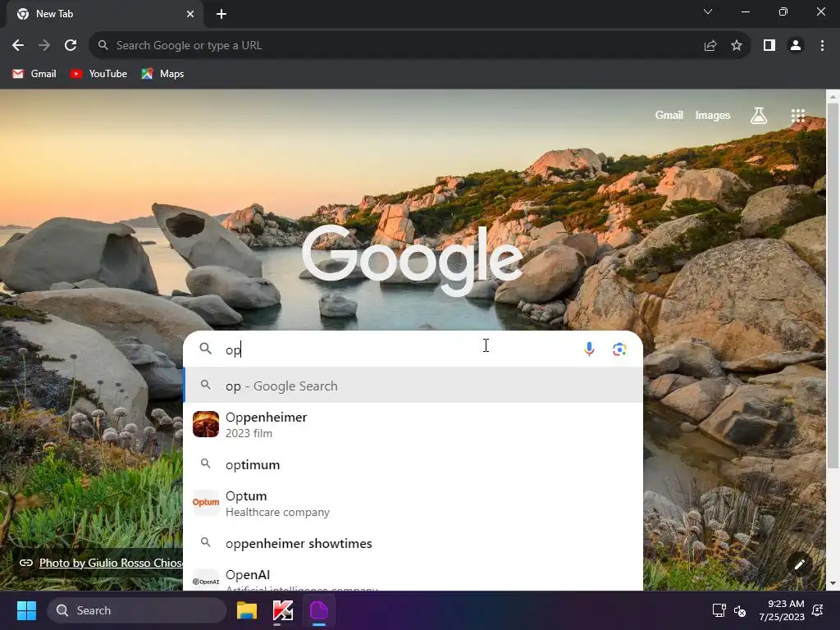
Task: Select the 'optimum' suggestion
Action: coord(413,464)
